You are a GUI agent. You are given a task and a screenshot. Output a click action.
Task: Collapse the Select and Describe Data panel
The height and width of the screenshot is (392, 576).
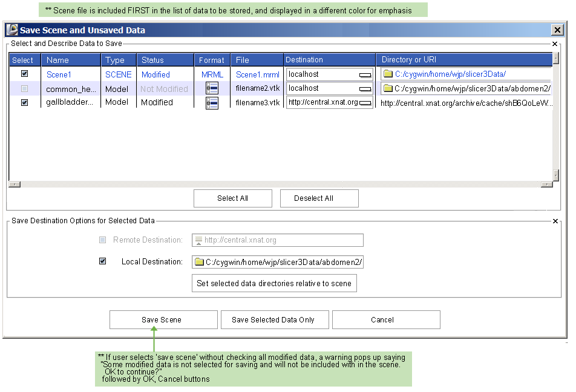[555, 44]
